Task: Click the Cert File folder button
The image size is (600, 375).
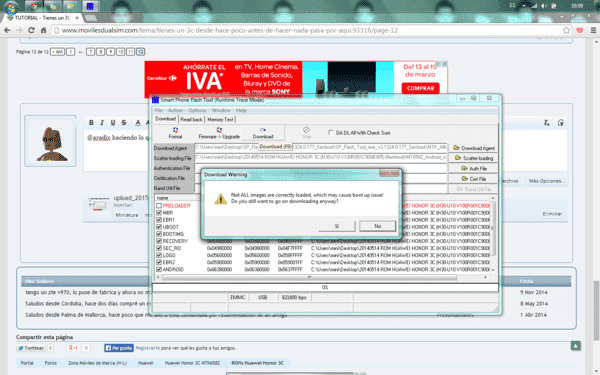Action: (x=474, y=179)
